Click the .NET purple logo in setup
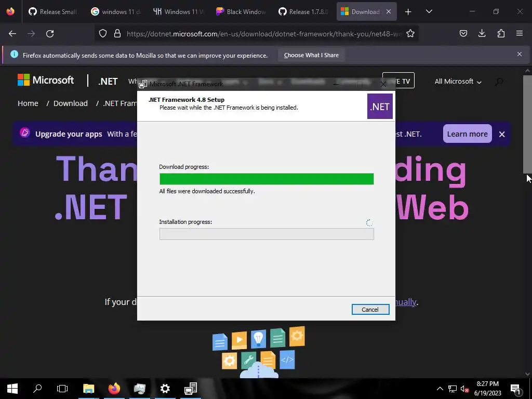Viewport: 532px width, 399px height. point(380,107)
